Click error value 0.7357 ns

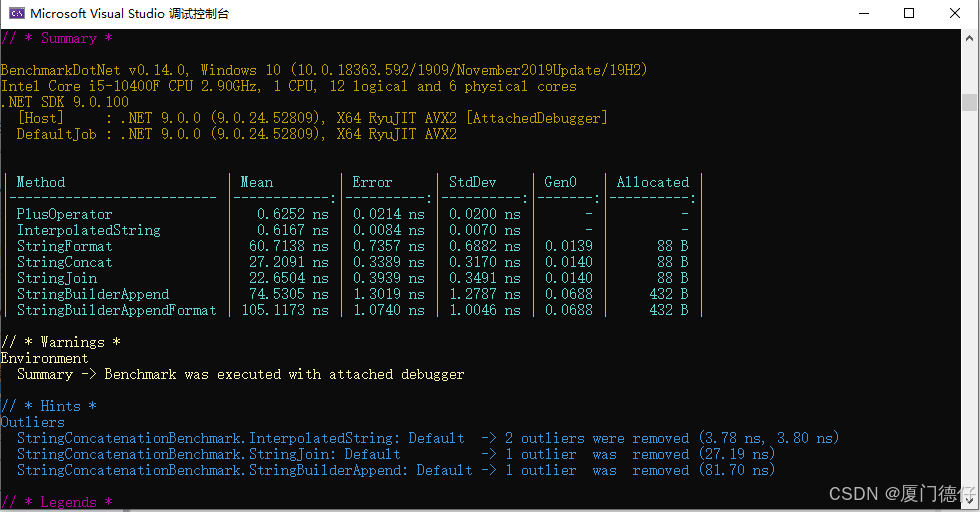coord(389,246)
